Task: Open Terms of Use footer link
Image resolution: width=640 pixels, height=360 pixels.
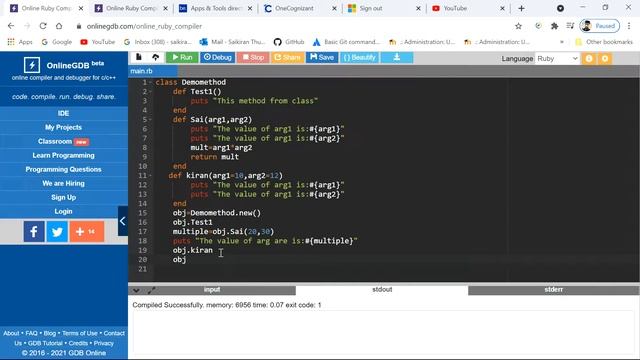Action: 80,333
